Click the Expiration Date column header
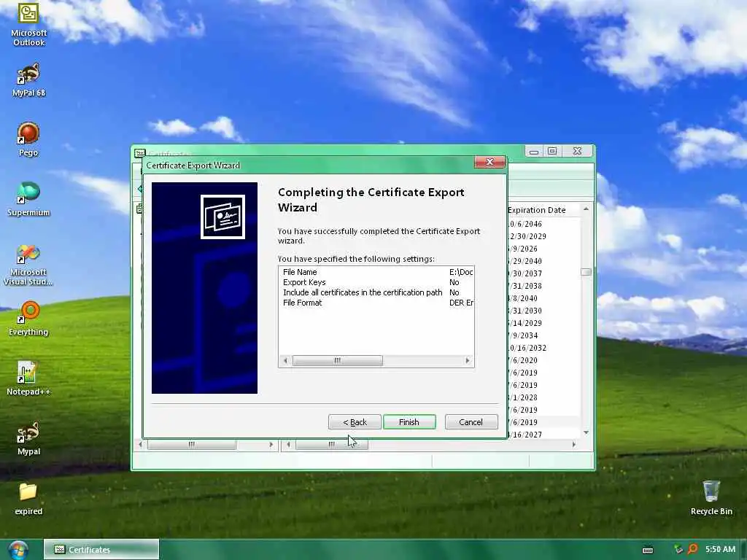The width and height of the screenshot is (747, 560). tap(536, 210)
